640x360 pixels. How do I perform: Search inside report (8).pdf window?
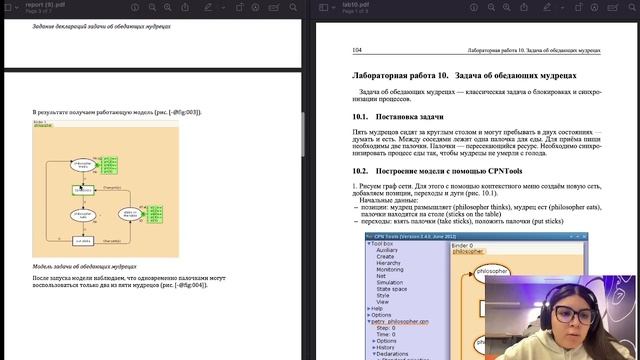pos(293,7)
